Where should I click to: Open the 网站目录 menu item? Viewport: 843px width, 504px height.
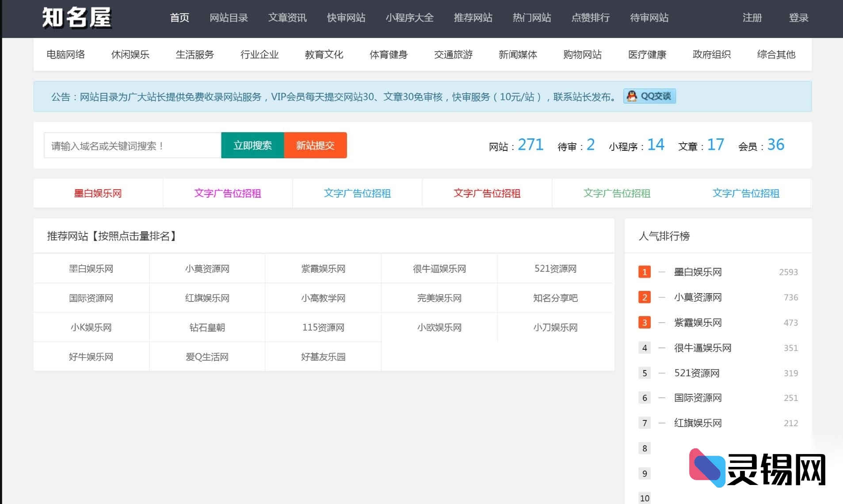[x=229, y=18]
